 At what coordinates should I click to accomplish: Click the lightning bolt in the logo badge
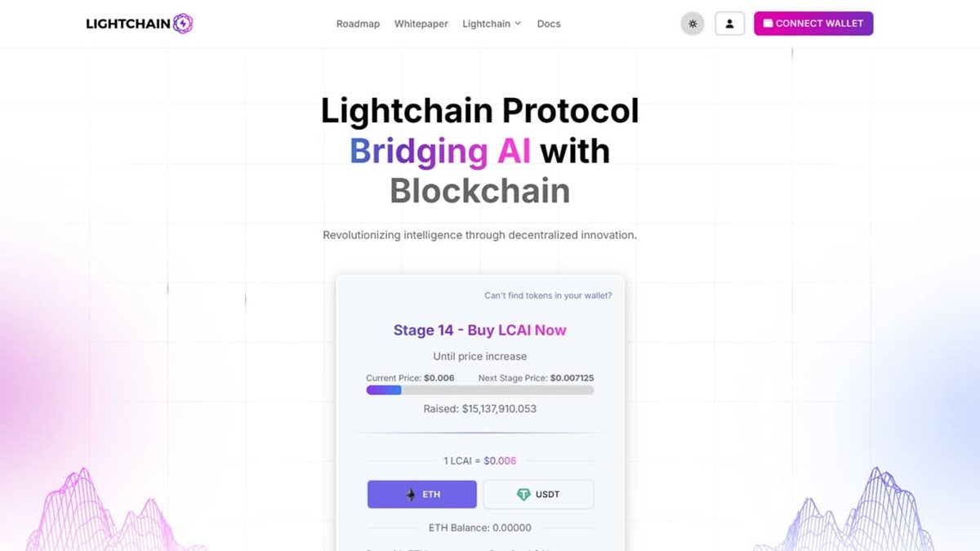click(x=181, y=23)
